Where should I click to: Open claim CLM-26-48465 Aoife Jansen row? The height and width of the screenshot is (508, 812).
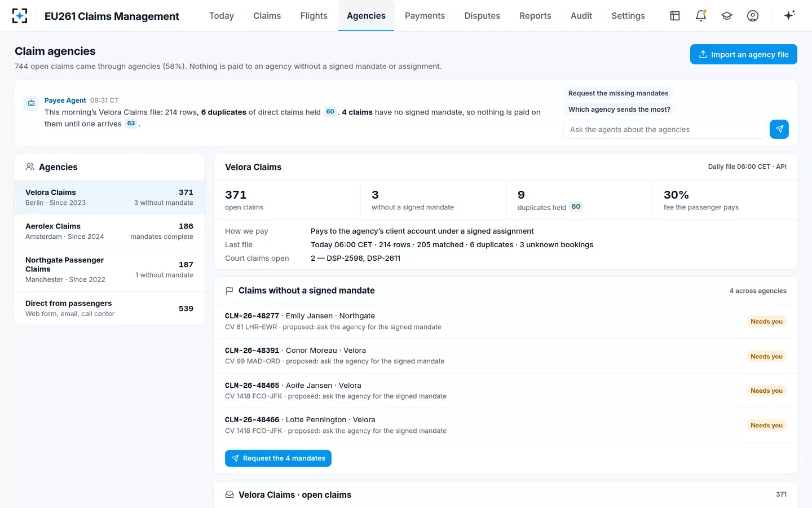coord(505,391)
